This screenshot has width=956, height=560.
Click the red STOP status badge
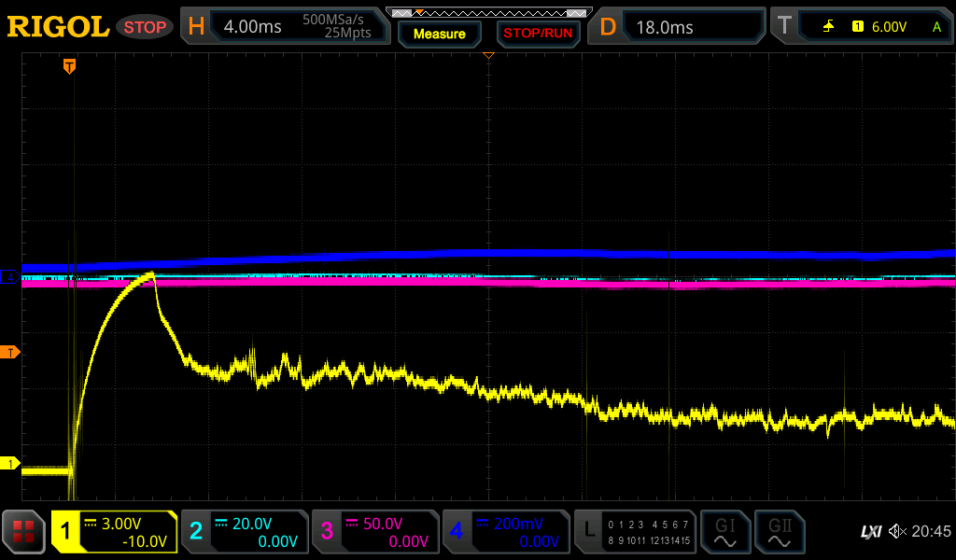pos(145,27)
